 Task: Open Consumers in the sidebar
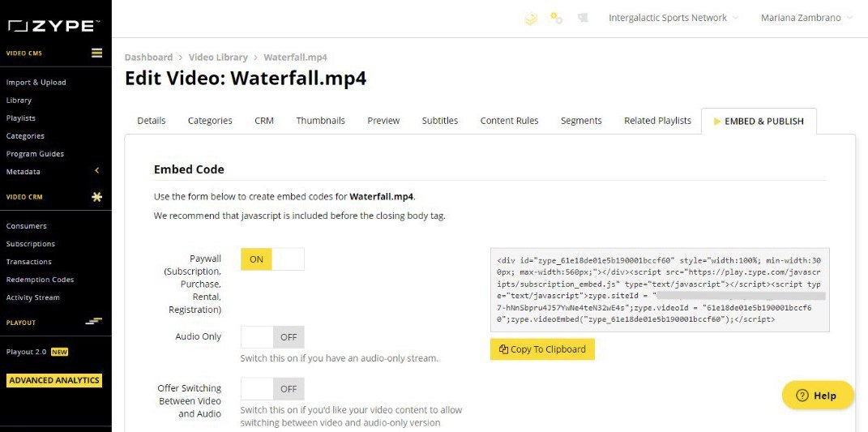[26, 226]
